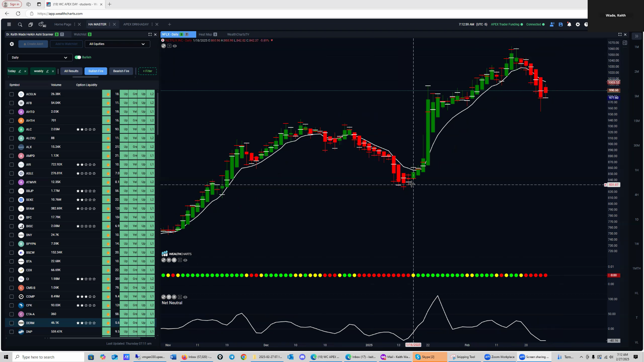Add indicator to the Net Neutral pane
This screenshot has height=362, width=644.
180,297
